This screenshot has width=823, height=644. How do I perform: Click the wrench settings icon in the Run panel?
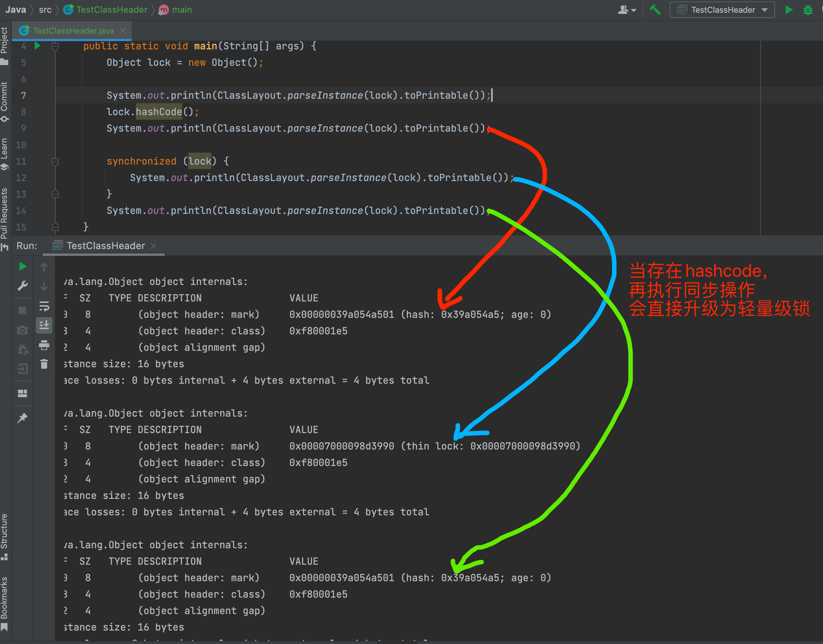(x=22, y=286)
